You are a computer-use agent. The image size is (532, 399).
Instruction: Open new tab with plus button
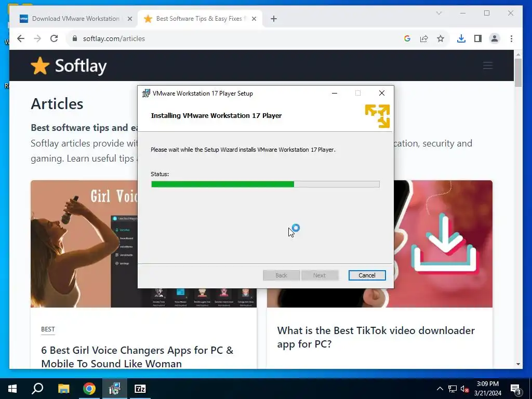tap(274, 19)
